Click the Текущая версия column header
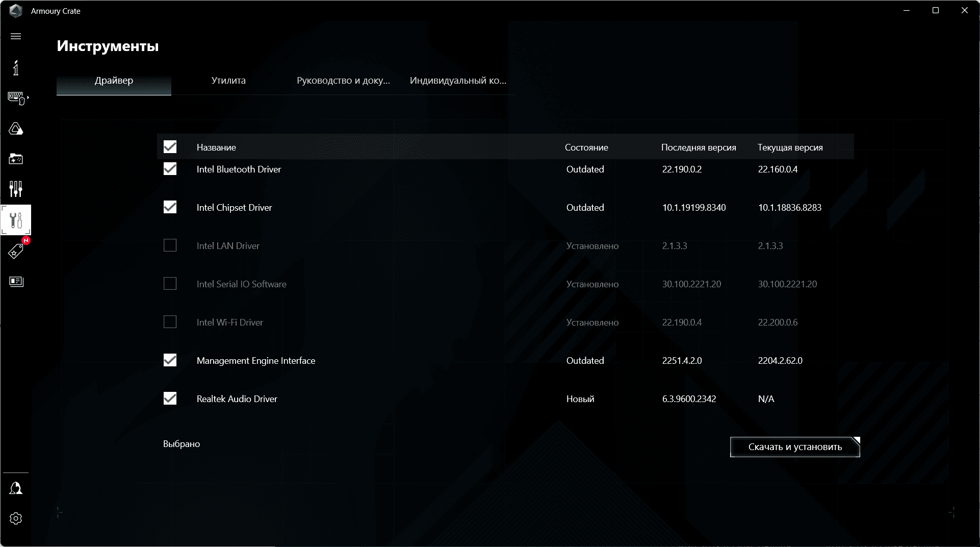 (790, 147)
